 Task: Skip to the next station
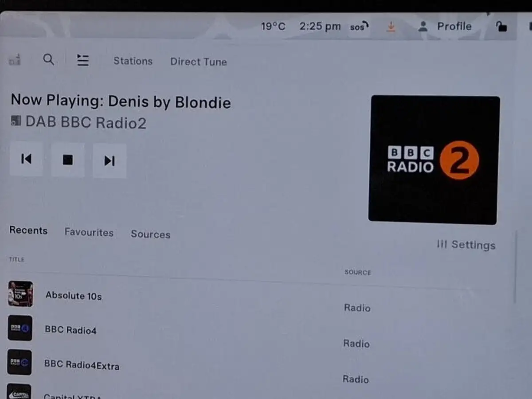point(110,160)
